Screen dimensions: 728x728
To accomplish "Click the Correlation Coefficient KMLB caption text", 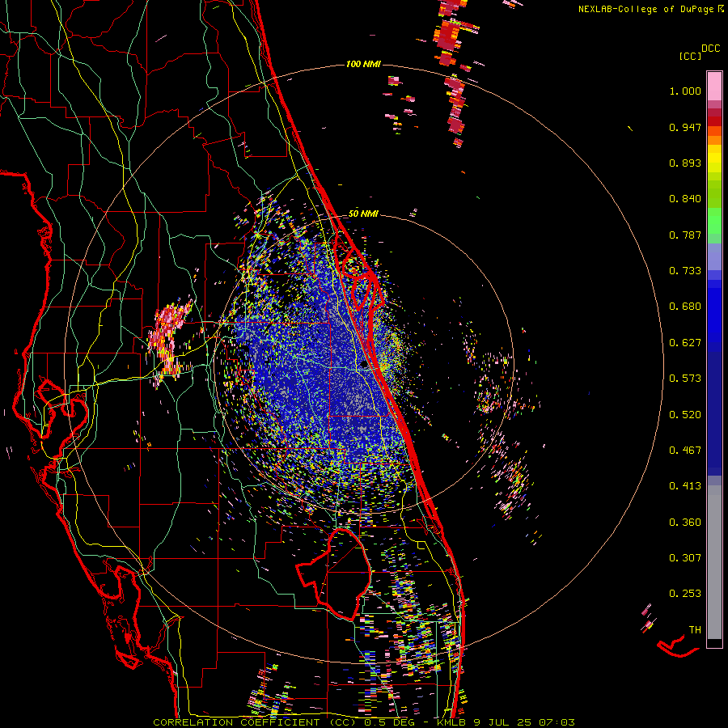I will [x=364, y=722].
